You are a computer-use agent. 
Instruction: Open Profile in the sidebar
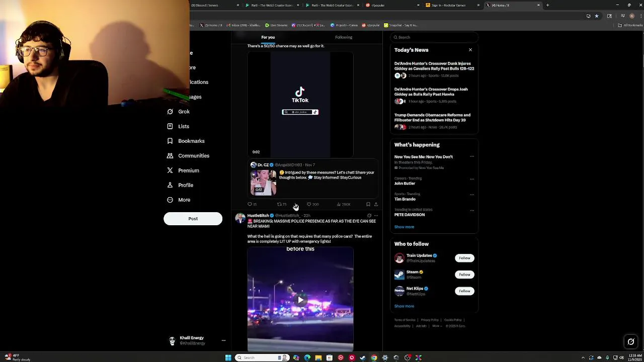click(180, 185)
